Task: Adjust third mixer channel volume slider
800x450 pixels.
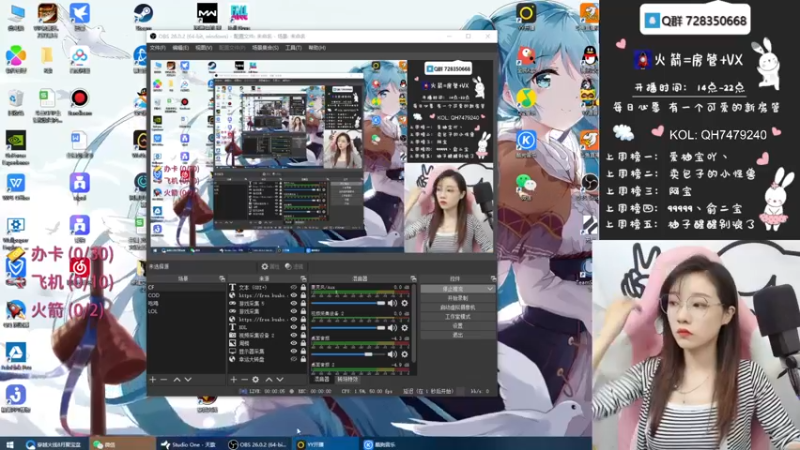Action: pyautogui.click(x=348, y=354)
